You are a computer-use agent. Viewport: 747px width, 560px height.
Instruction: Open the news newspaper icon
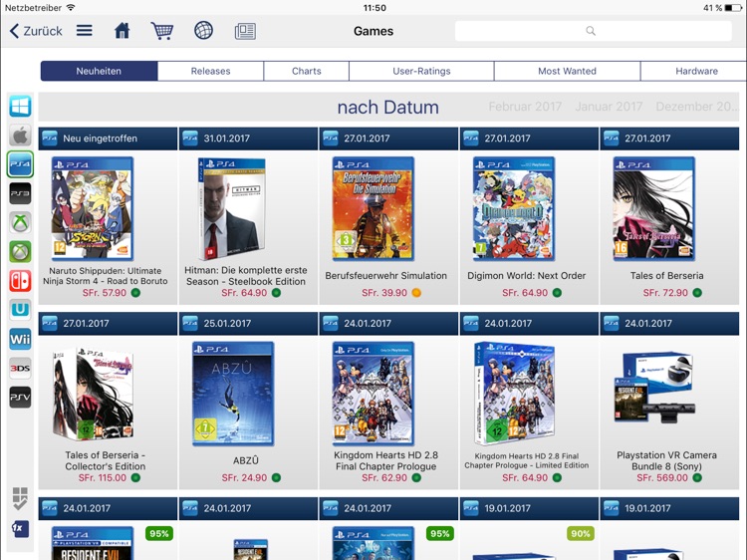(245, 31)
